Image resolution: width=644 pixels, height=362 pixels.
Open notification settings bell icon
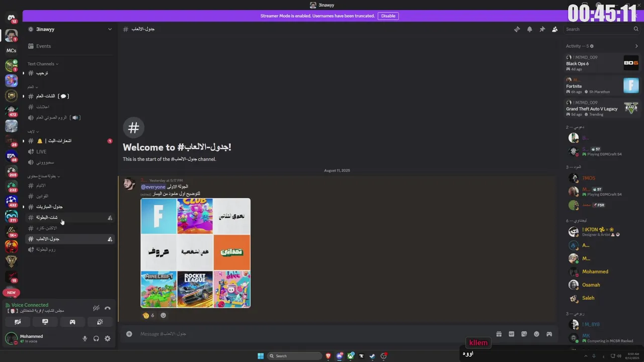[529, 29]
